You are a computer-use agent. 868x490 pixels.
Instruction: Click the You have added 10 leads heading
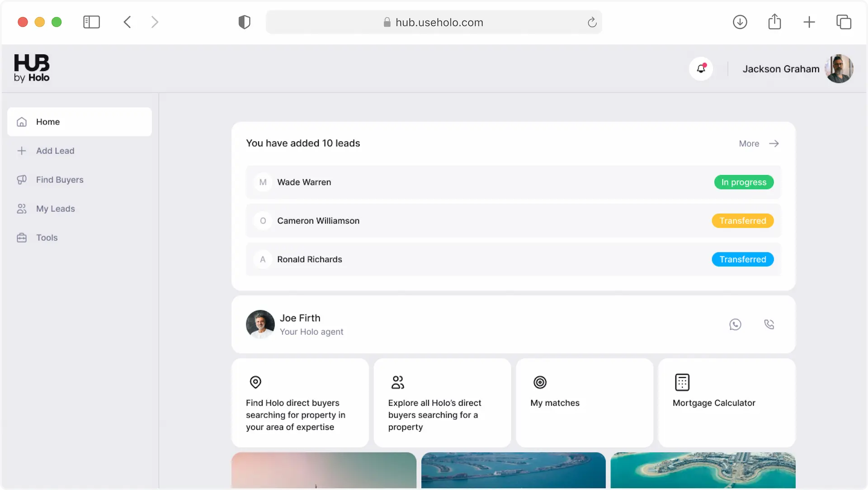click(303, 143)
